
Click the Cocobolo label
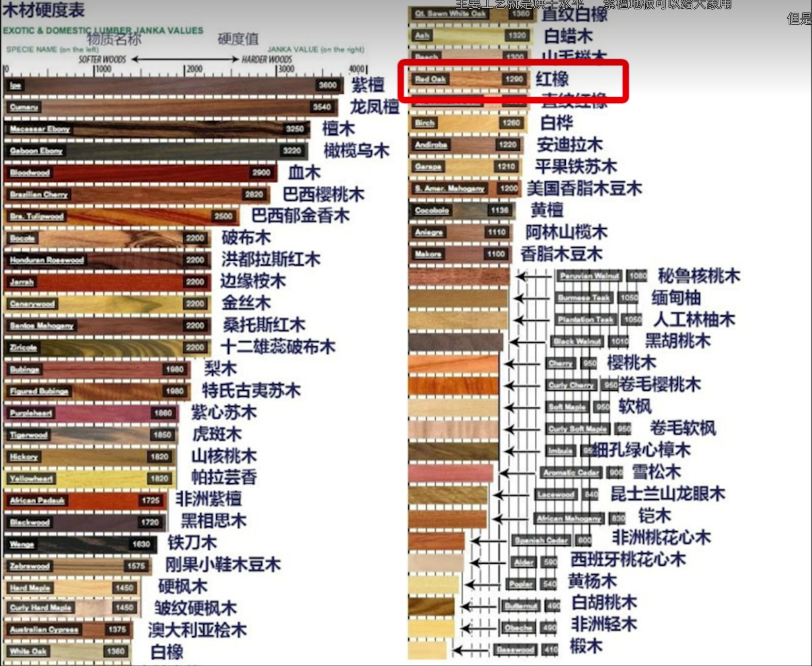432,210
